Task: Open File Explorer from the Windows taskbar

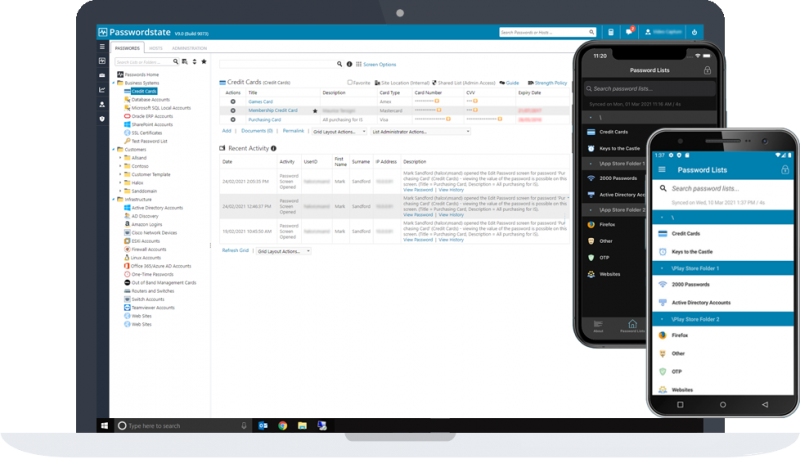Action: (x=303, y=426)
